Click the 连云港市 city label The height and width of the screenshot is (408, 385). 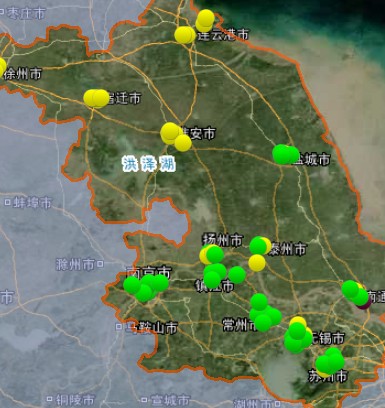pyautogui.click(x=223, y=35)
